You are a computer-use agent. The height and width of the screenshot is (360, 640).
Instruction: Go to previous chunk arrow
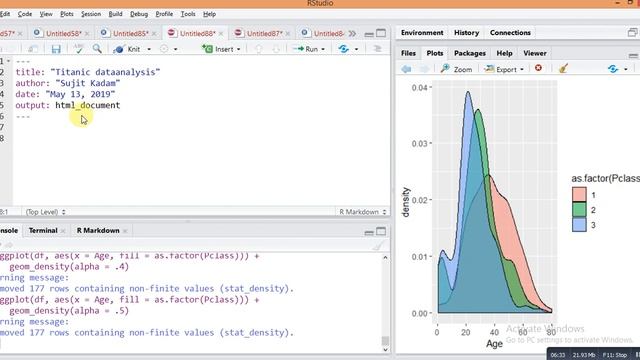[259, 49]
